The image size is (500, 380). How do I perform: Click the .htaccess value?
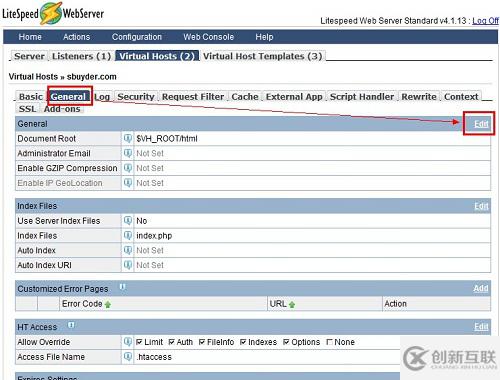pyautogui.click(x=154, y=357)
